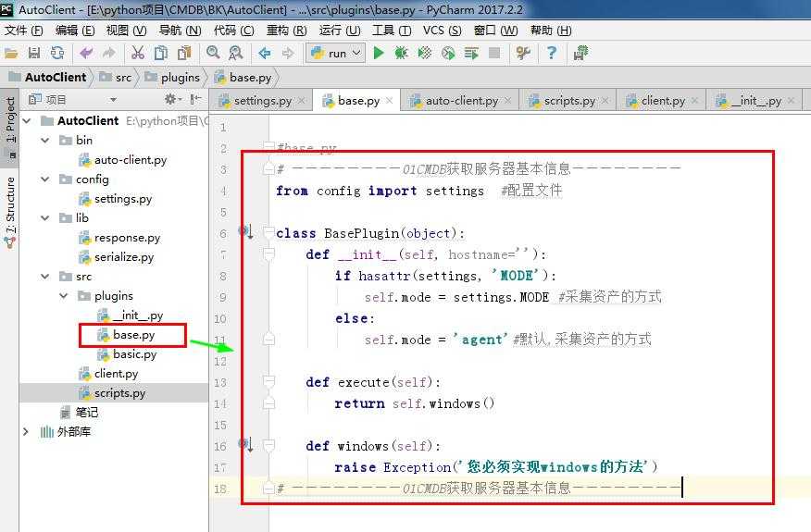Click the Stop square button

coord(494,53)
